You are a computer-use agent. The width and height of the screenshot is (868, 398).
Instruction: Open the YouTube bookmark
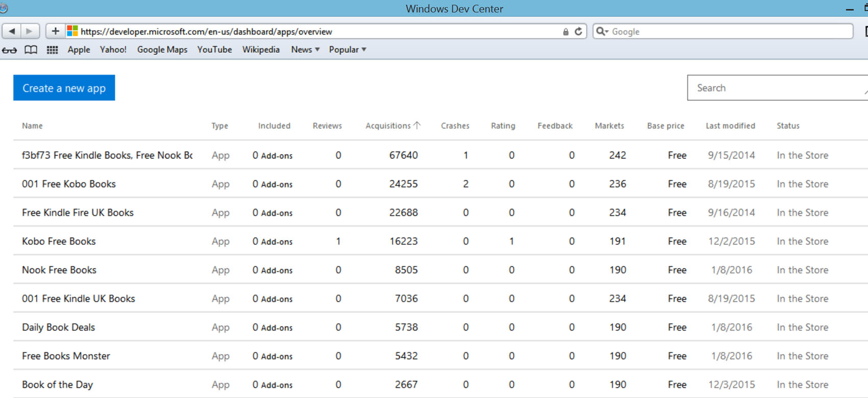214,50
